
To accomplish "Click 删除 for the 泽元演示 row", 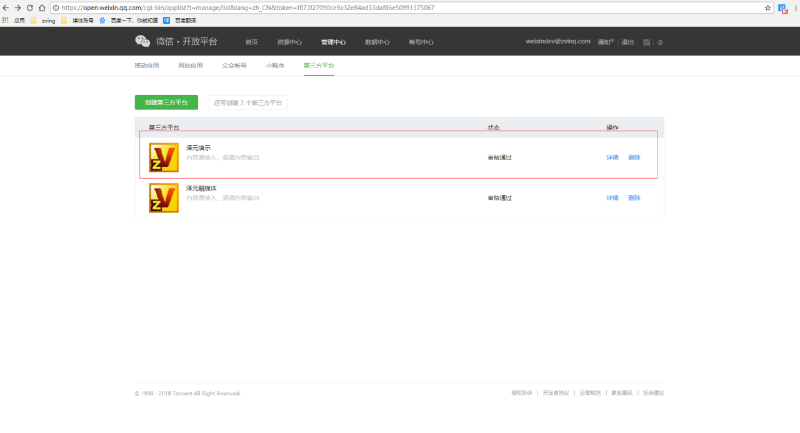I will click(634, 158).
